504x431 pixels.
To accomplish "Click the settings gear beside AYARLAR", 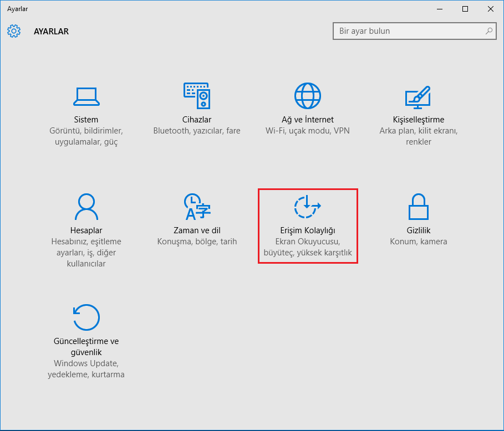I will pos(14,31).
